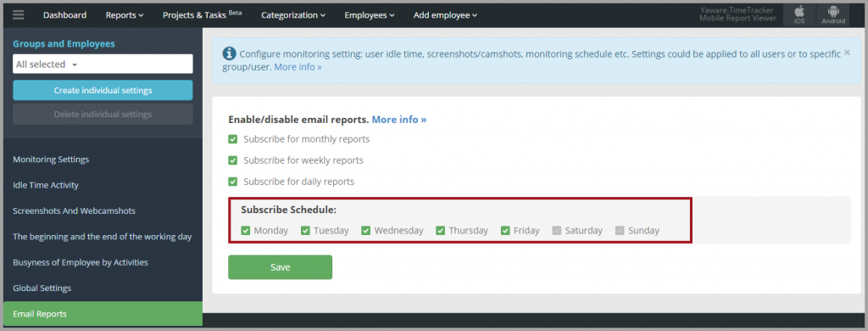The width and height of the screenshot is (868, 331).
Task: Open the All selected group dropdown
Action: point(103,64)
